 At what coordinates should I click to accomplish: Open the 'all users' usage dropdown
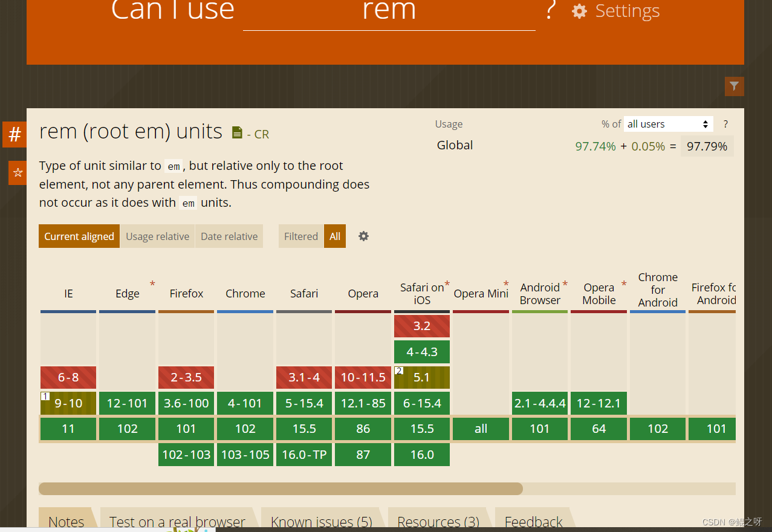pyautogui.click(x=668, y=124)
